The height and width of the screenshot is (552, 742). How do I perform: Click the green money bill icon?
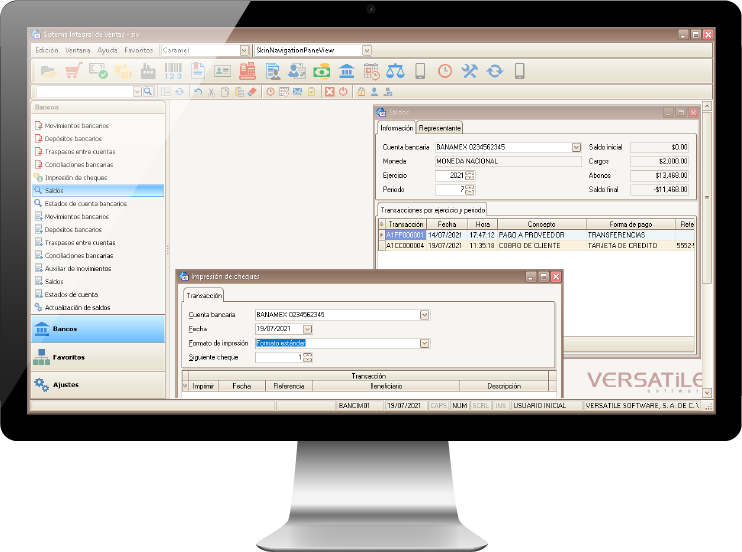pos(322,71)
